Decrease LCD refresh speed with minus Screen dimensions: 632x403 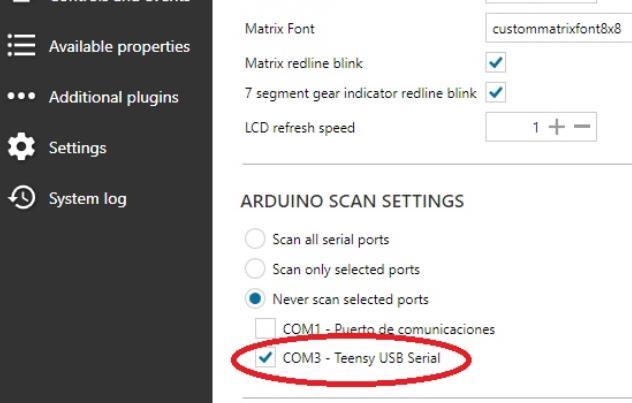click(582, 128)
